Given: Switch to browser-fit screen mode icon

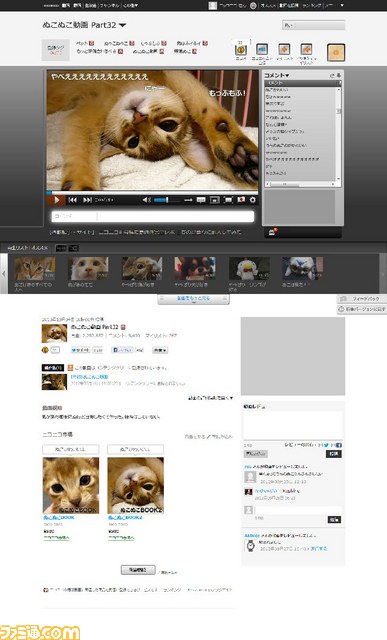Looking at the screenshot, I should [x=214, y=200].
